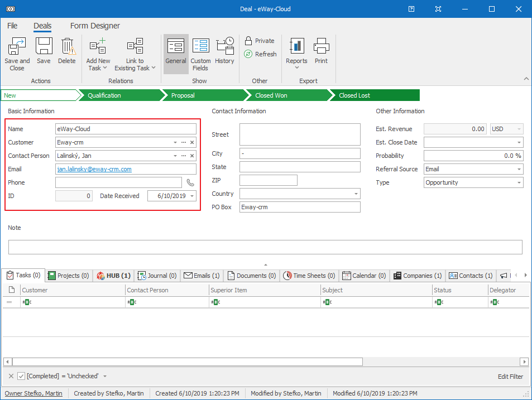Open the Date Received date picker
Screen dimensions: 532x400
[x=192, y=196]
